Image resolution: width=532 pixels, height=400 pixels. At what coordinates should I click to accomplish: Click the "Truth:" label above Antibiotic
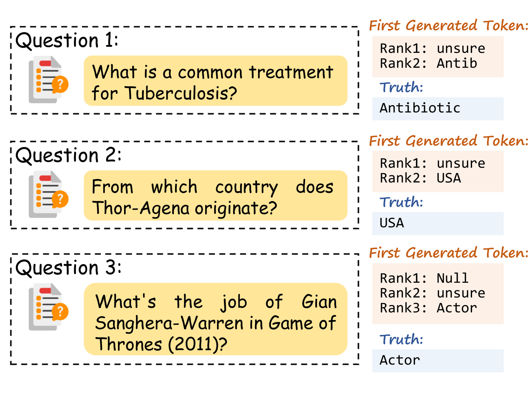(401, 87)
